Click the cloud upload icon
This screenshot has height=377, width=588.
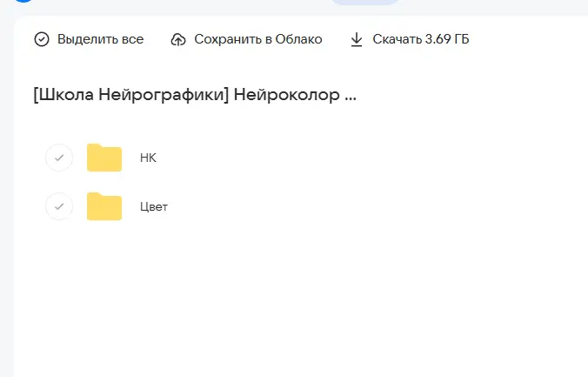click(x=178, y=39)
